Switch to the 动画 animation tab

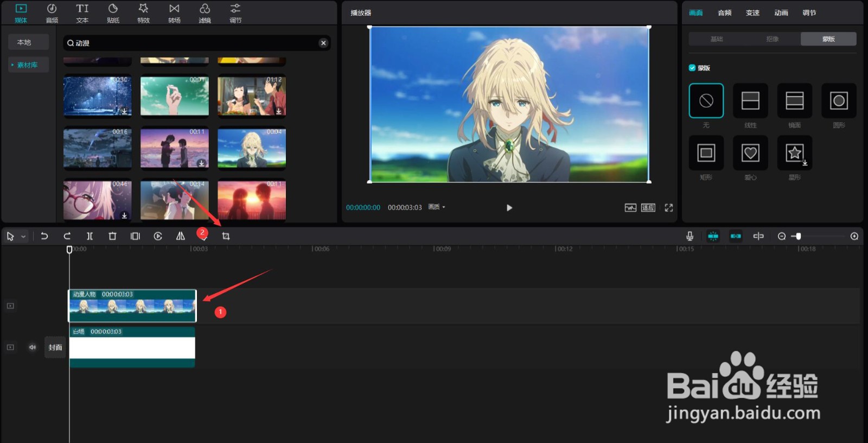pos(781,12)
